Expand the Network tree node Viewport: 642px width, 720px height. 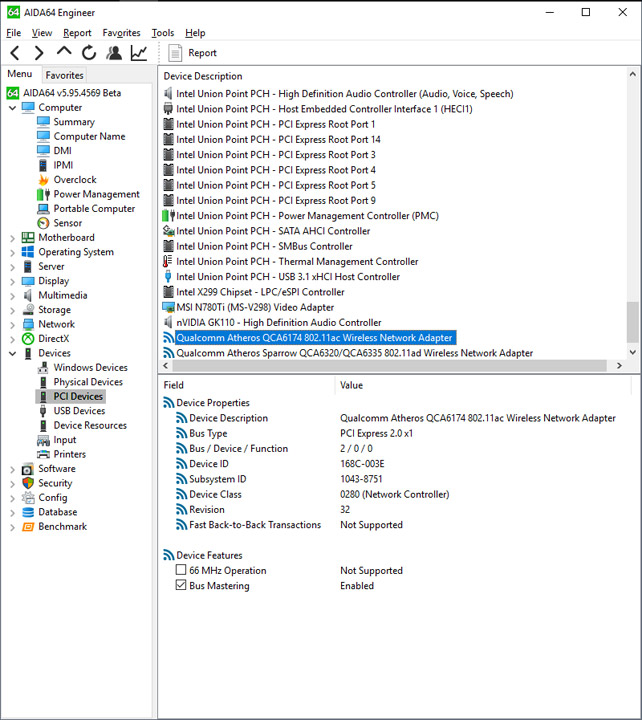[x=12, y=325]
